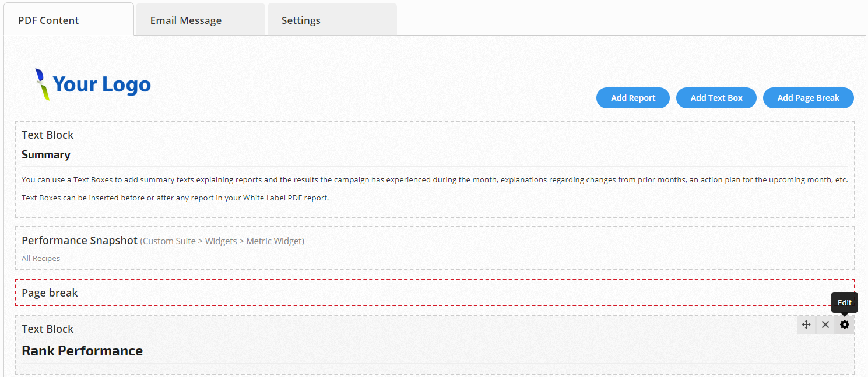The height and width of the screenshot is (377, 868).
Task: Open the gear Edit icon for Rank Performance
Action: pos(845,325)
